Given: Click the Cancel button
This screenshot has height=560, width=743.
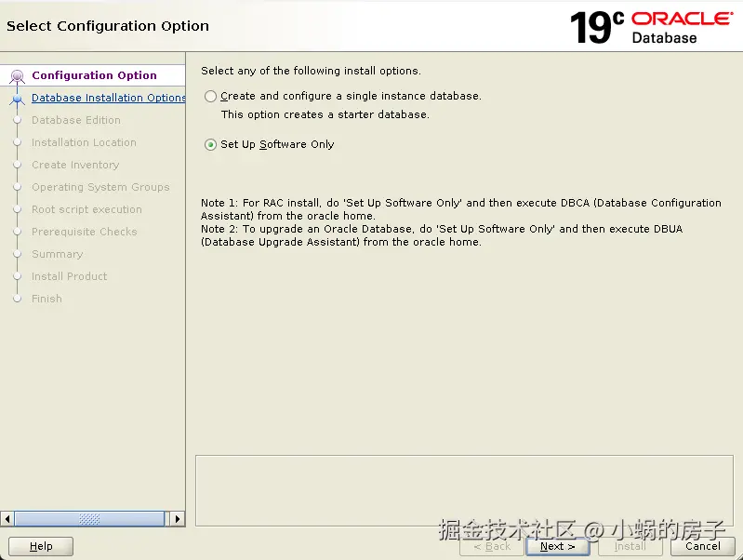Looking at the screenshot, I should point(703,546).
